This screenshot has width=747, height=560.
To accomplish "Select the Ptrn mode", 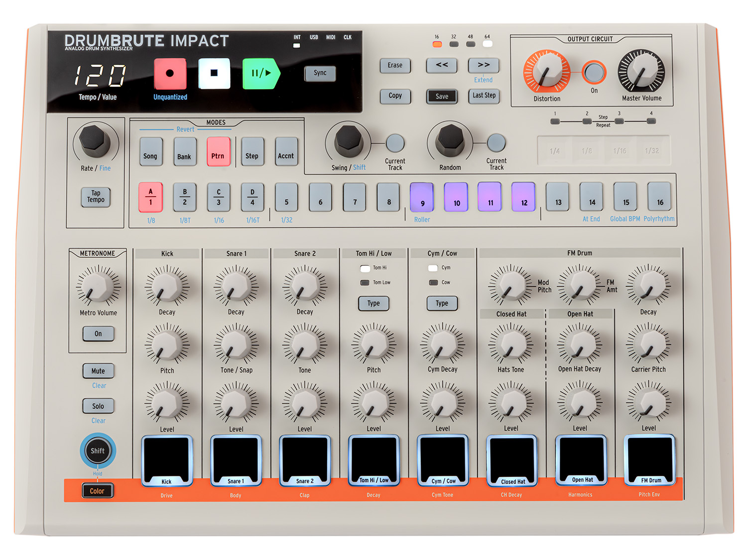I will (218, 151).
